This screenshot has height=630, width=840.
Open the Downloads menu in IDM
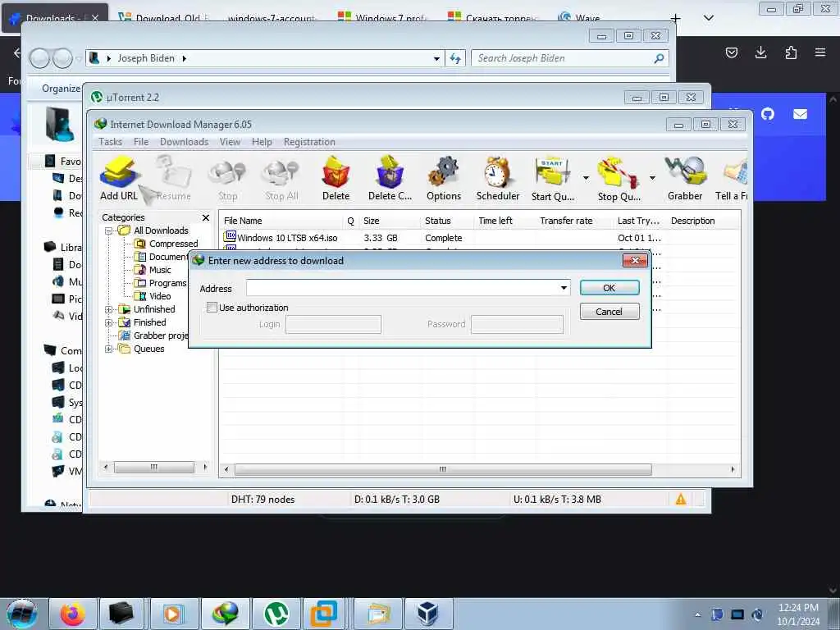click(185, 142)
